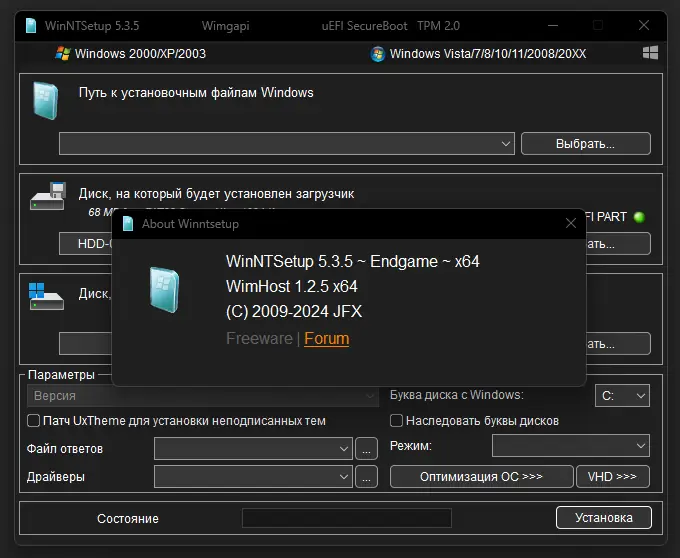This screenshot has height=558, width=680.
Task: Close the About Winntsetup dialog
Action: pos(571,223)
